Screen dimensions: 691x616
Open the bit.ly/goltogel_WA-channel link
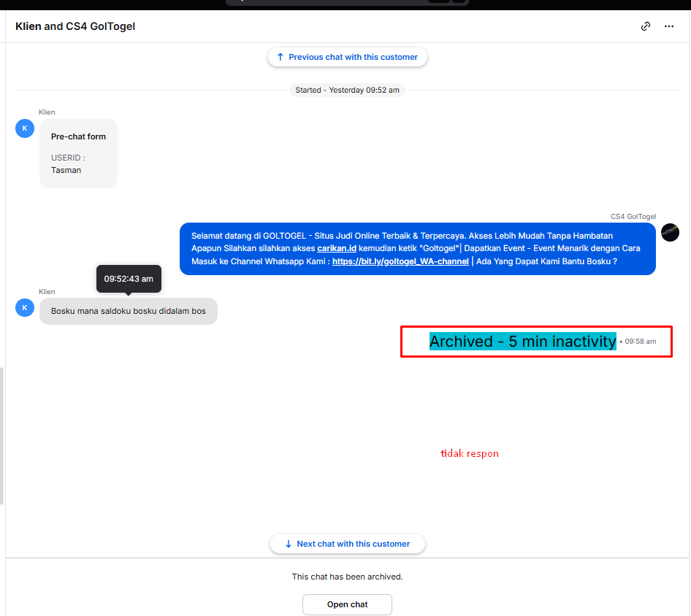click(x=400, y=261)
